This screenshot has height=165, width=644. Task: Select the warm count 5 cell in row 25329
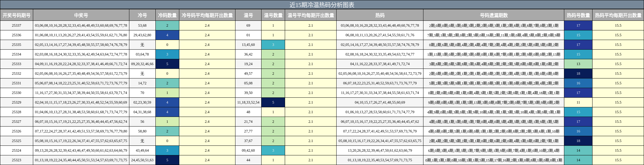pos(273,102)
